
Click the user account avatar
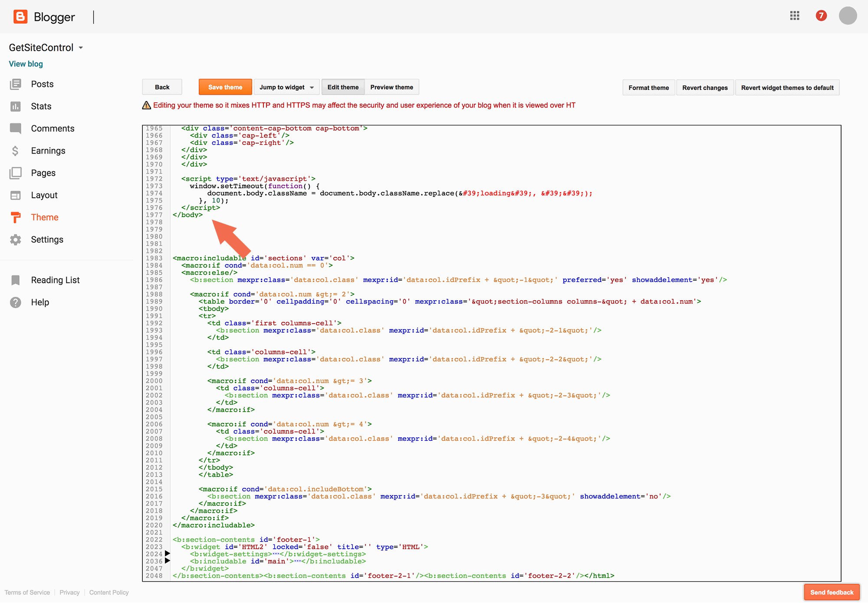point(847,16)
